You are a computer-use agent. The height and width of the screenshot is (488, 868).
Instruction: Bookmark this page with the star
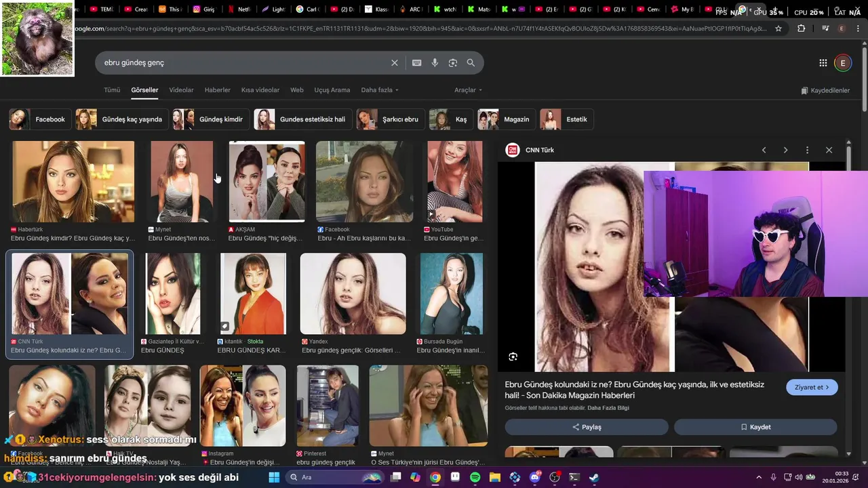point(778,28)
